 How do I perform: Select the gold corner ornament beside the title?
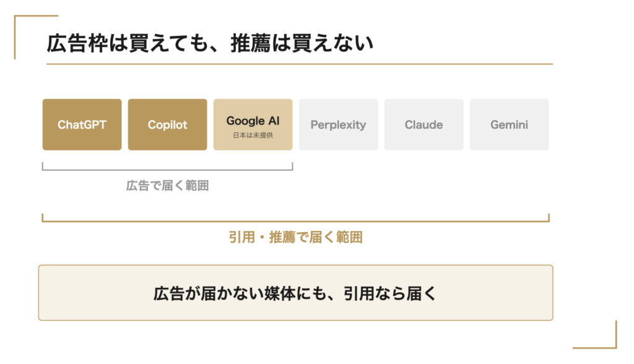click(x=35, y=37)
